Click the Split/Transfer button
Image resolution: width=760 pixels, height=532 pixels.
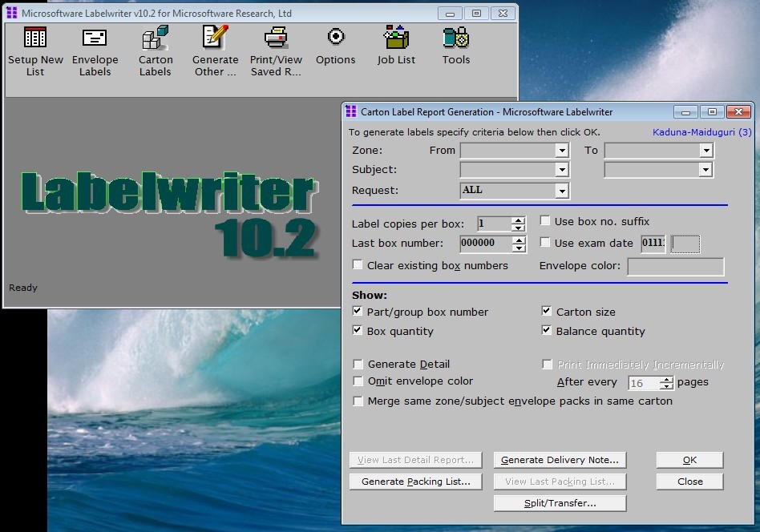click(x=560, y=503)
